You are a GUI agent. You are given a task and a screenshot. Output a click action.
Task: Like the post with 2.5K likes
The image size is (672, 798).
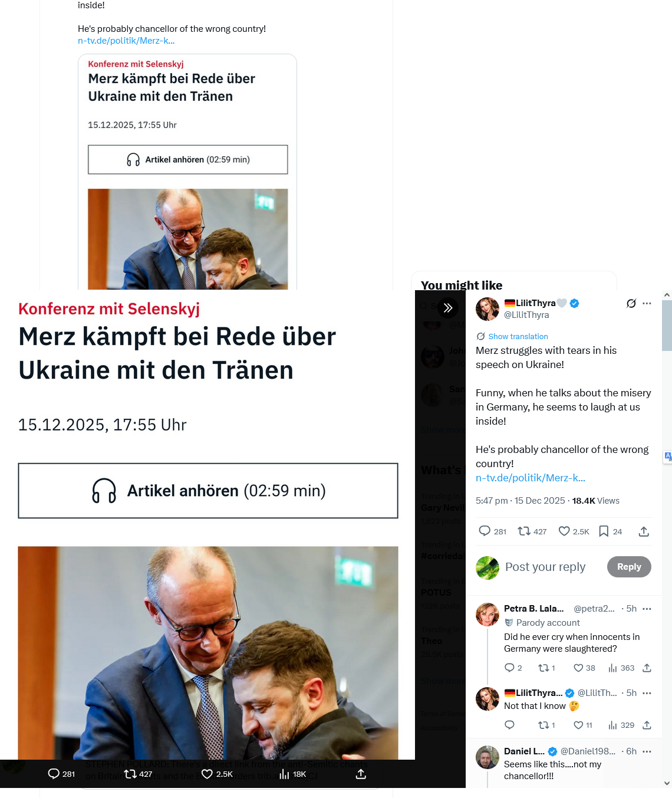tap(574, 531)
